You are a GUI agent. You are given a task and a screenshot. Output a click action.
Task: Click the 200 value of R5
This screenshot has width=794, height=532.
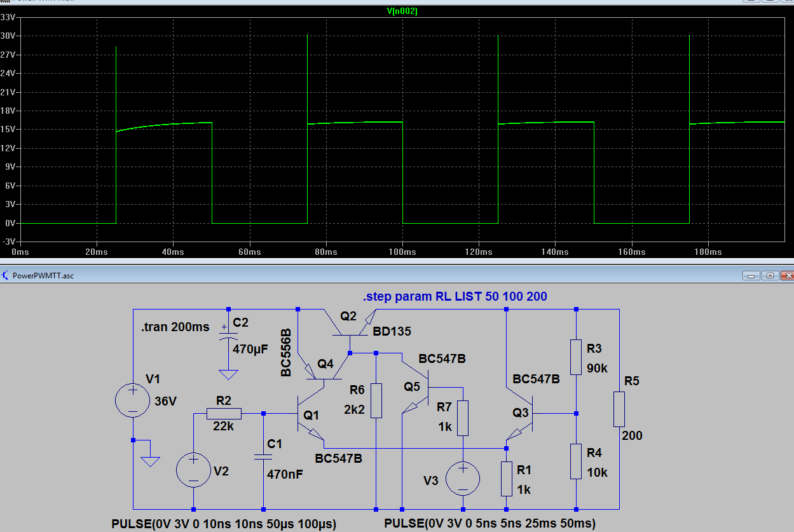[633, 435]
